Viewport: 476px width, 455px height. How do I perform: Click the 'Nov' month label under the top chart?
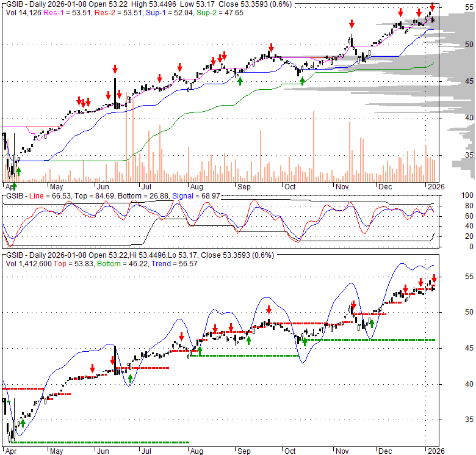342,187
